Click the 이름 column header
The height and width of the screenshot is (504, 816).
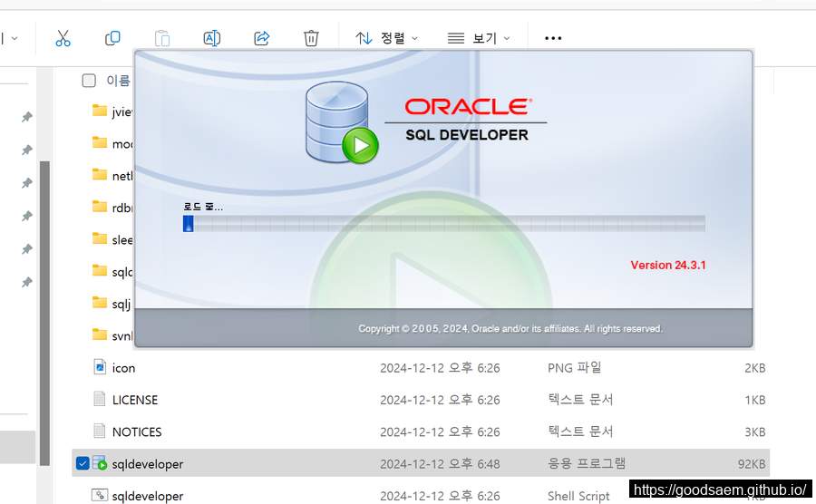point(118,81)
